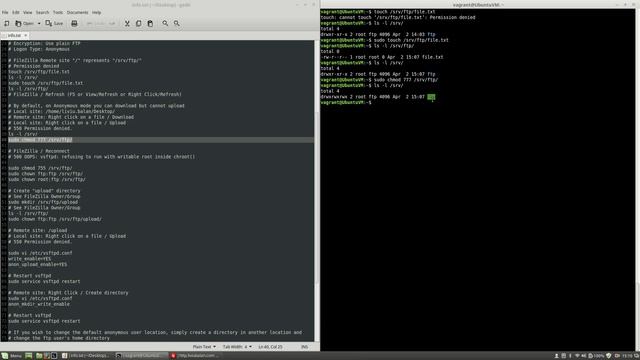Click the Ln 40, Col 25 status entry

270,347
